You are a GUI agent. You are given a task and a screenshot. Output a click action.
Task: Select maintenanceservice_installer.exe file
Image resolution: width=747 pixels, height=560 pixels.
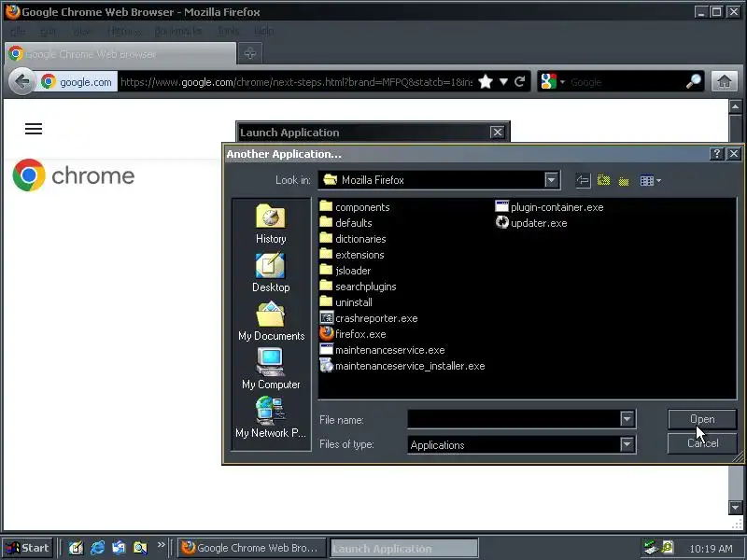pos(402,366)
